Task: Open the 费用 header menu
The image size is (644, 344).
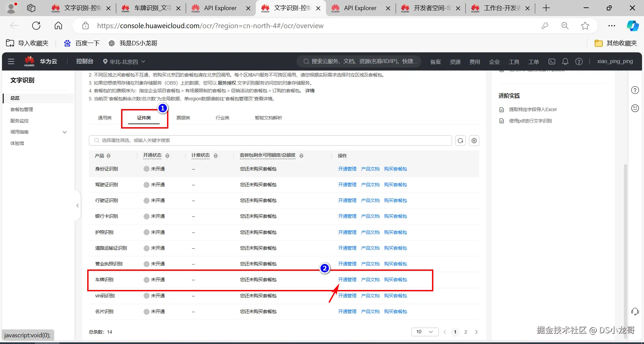Action: pyautogui.click(x=475, y=62)
